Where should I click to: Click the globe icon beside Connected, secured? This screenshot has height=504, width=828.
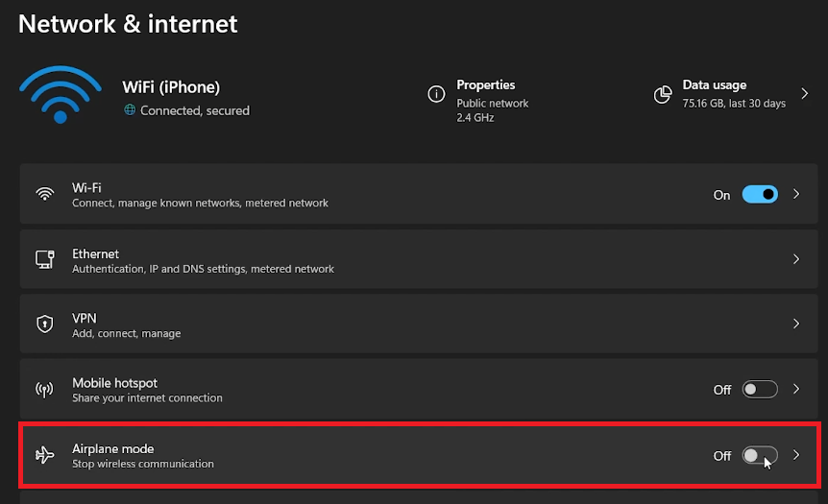[x=130, y=109]
